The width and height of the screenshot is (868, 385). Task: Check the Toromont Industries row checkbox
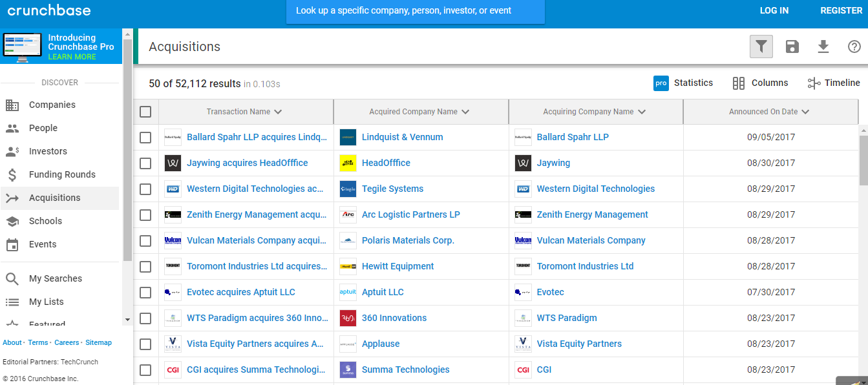coord(145,266)
